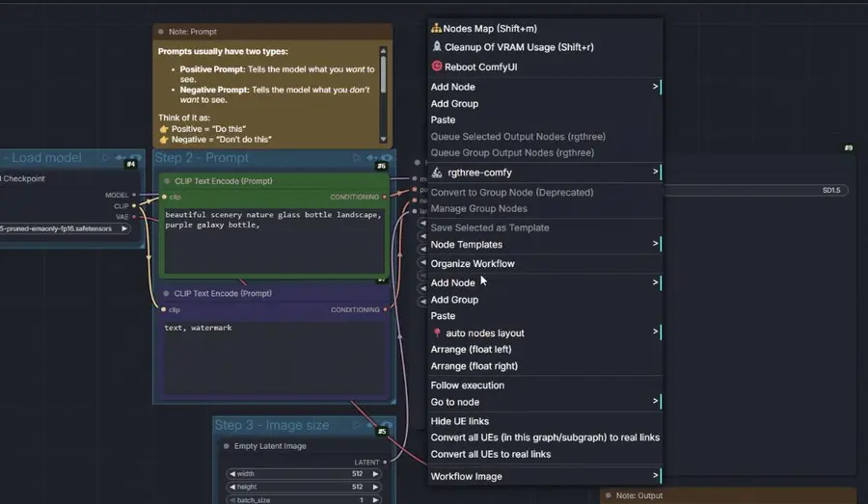This screenshot has width=868, height=504.
Task: Click the VAE output port on the checkpoint node
Action: click(x=134, y=216)
